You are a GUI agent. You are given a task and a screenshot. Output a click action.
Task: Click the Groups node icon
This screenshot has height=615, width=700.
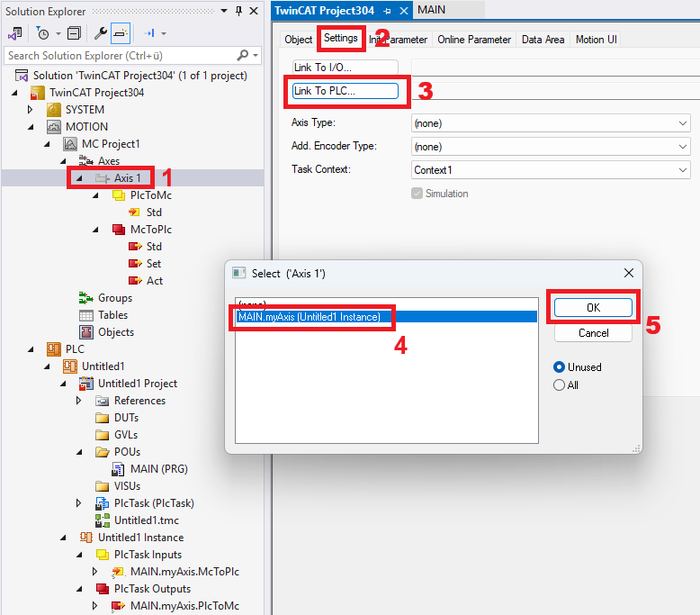(85, 298)
